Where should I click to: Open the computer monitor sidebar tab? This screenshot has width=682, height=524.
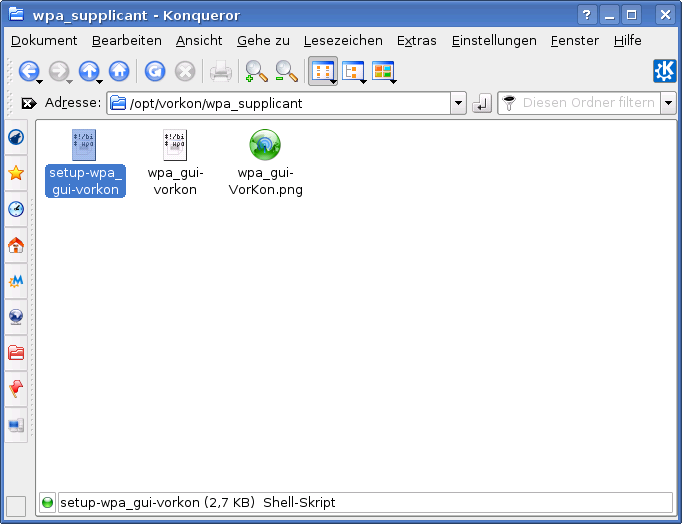[16, 425]
